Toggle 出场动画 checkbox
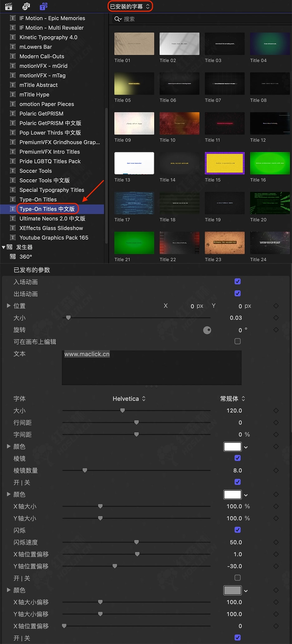This screenshot has height=644, width=292. pos(237,293)
